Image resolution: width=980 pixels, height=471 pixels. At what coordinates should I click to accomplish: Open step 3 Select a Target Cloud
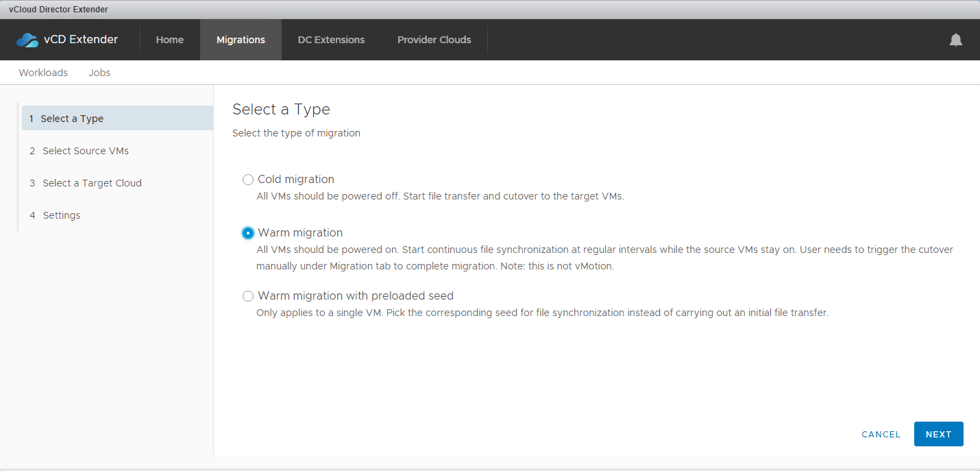tap(92, 183)
